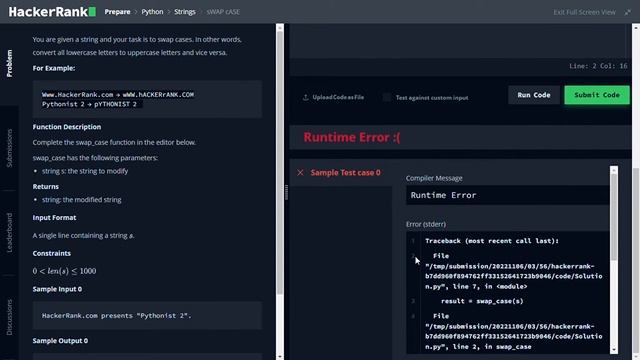Click the red X failed test icon
Screen dimensions: 640x360
pyautogui.click(x=300, y=173)
